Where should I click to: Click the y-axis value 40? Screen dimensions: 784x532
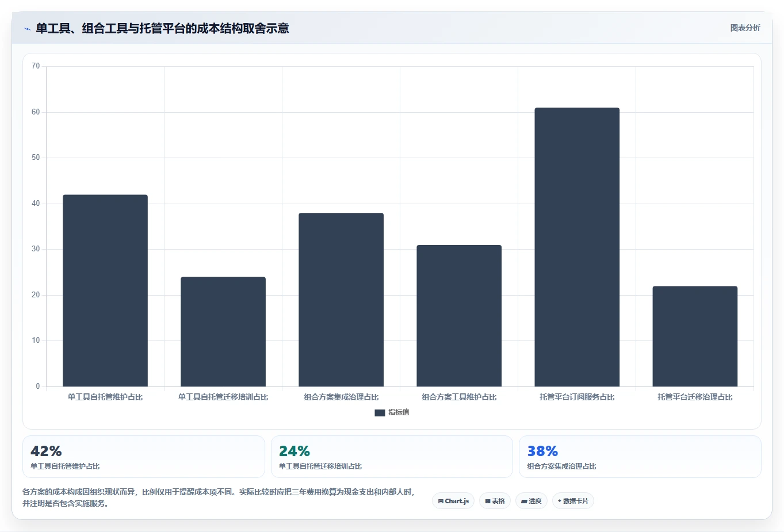tap(36, 204)
